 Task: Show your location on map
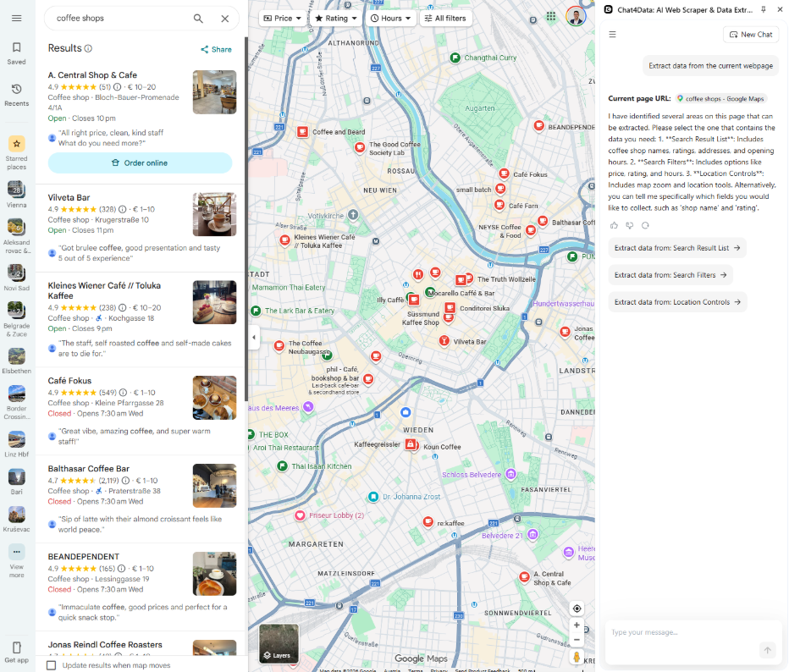coord(577,609)
